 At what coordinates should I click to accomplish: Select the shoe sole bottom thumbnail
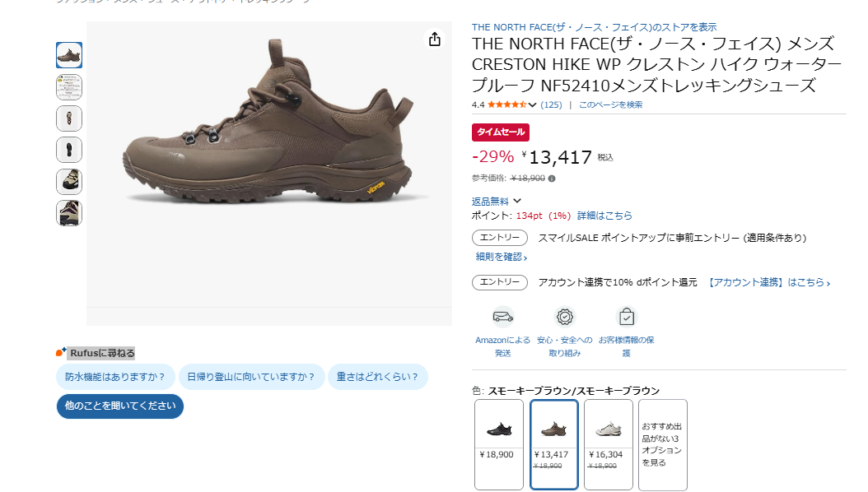tap(69, 150)
